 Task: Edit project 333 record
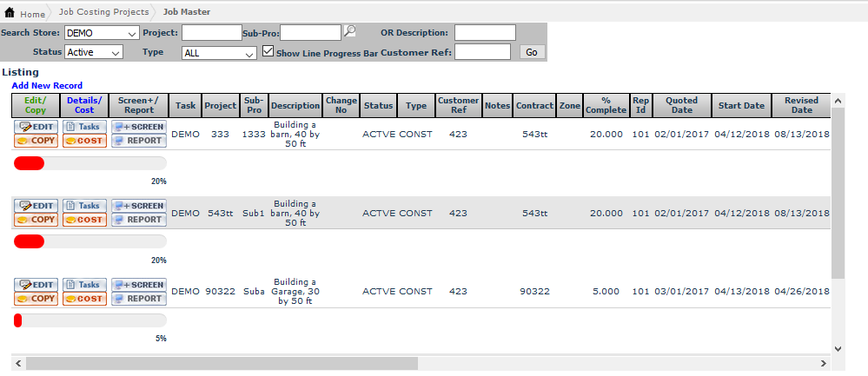point(36,127)
